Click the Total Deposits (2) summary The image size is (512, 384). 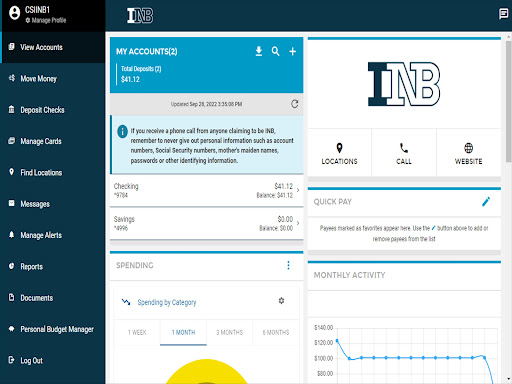click(x=141, y=74)
